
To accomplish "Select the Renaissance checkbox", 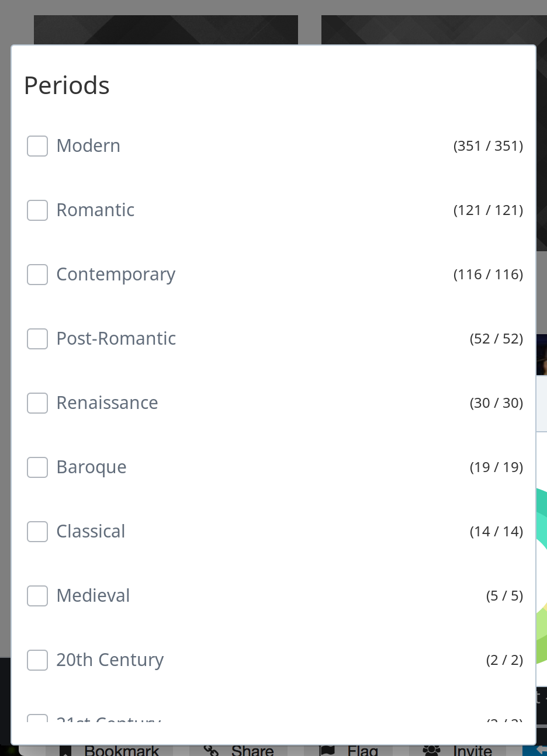I will [x=37, y=403].
